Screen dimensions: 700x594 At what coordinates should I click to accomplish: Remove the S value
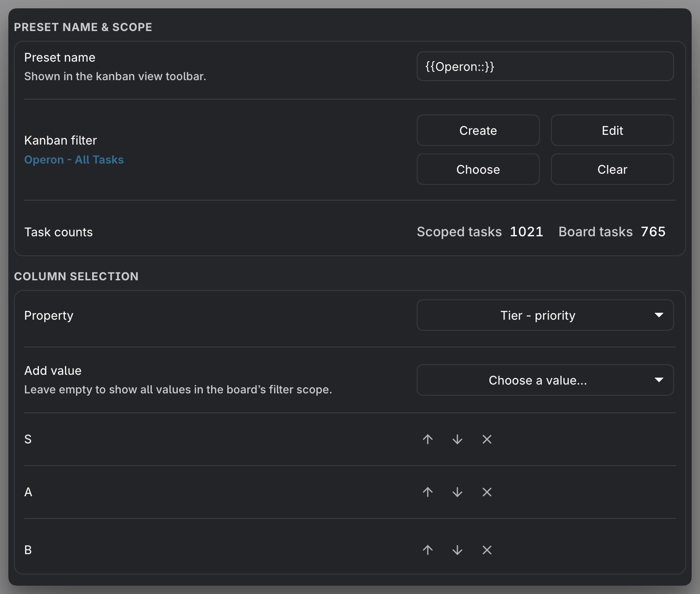pos(487,439)
